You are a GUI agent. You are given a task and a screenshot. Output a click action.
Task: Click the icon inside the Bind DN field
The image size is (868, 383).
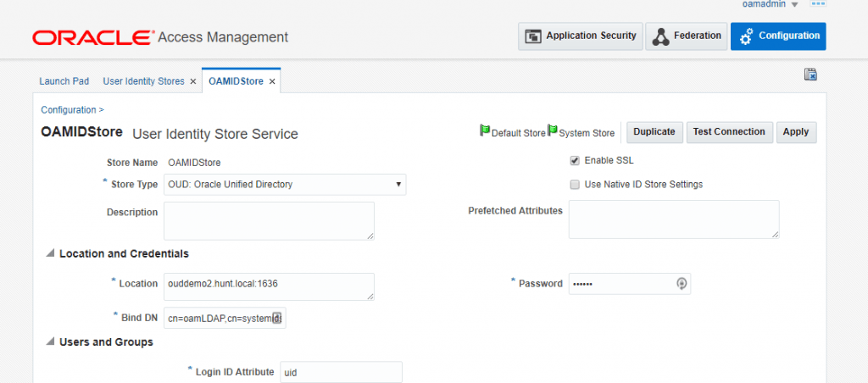pyautogui.click(x=277, y=319)
